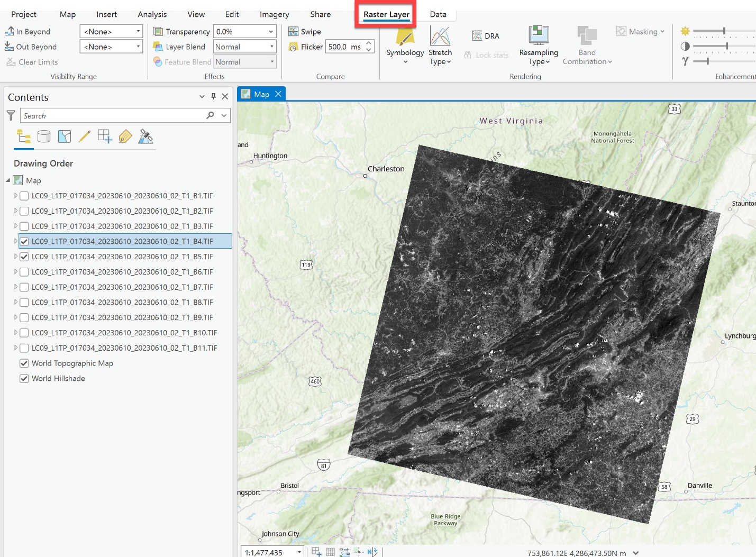Uncheck the B5.TIF layer visibility

coord(24,257)
